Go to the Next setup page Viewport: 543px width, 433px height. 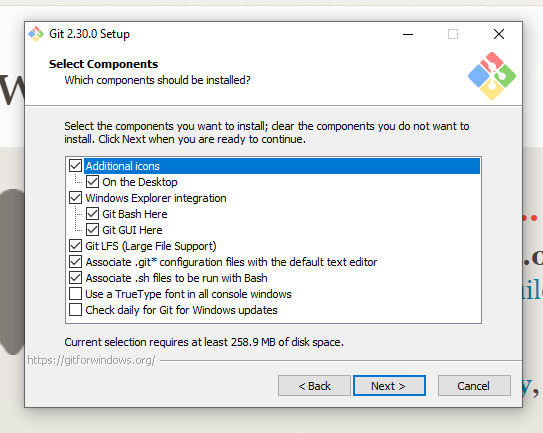click(x=389, y=386)
